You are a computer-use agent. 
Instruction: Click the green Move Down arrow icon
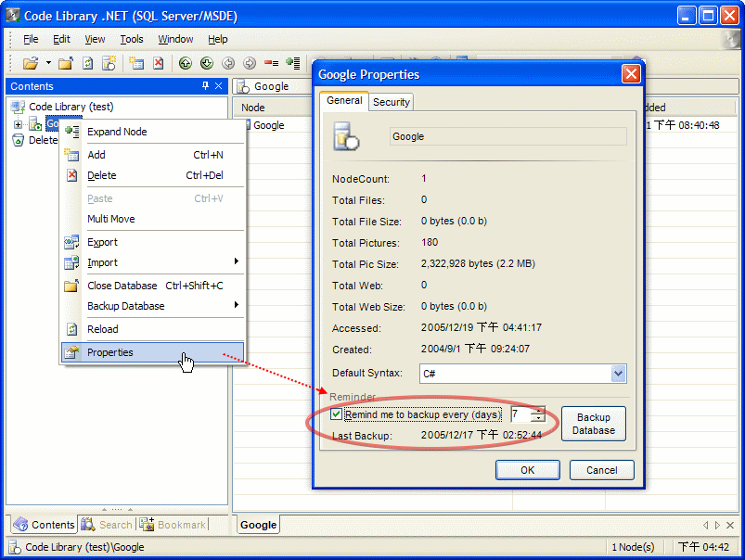tap(207, 63)
